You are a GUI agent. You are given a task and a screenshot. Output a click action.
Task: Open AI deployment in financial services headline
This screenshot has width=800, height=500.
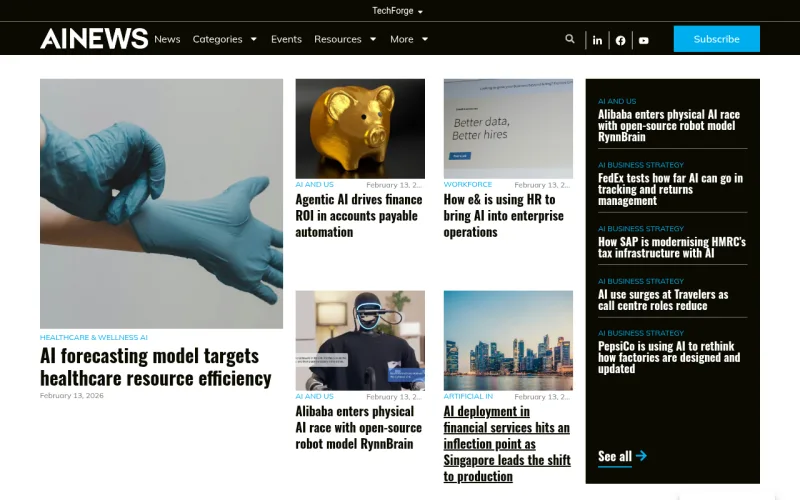[507, 443]
